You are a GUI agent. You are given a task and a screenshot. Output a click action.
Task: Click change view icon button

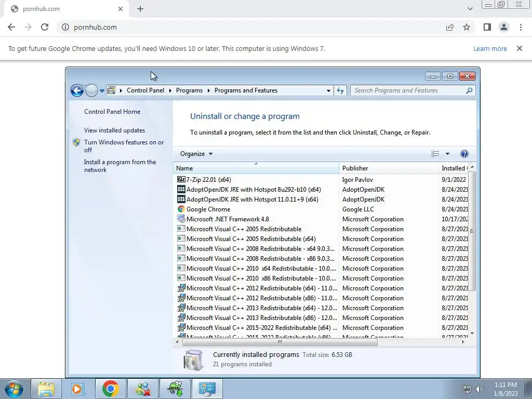[435, 154]
